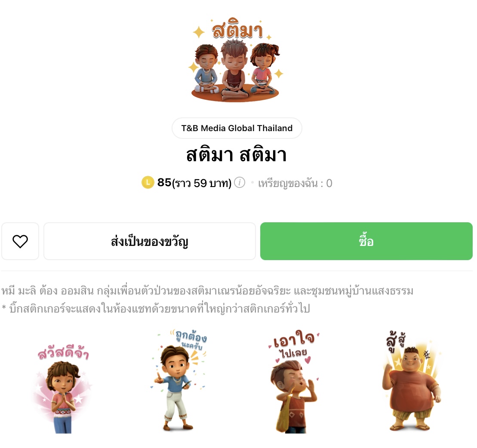Click the orange สติมา logo in main sticker image
The image size is (477, 448).
click(x=237, y=30)
